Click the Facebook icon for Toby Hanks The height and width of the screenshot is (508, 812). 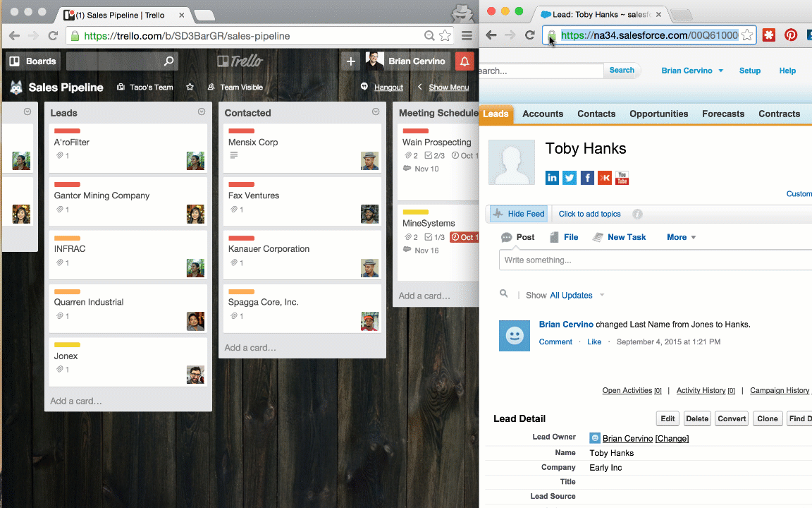587,178
